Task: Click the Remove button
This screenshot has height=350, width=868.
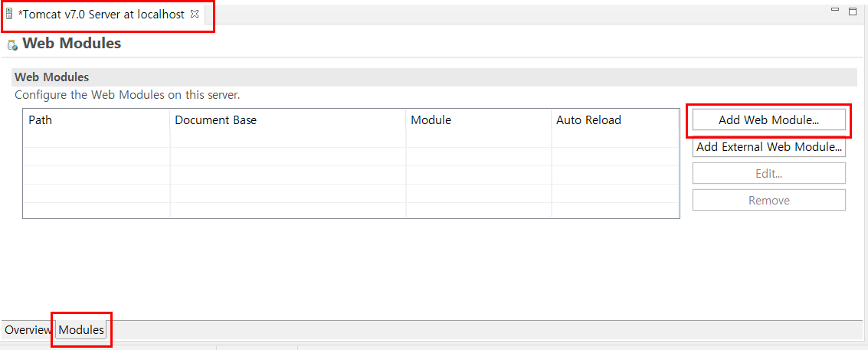Action: tap(769, 200)
